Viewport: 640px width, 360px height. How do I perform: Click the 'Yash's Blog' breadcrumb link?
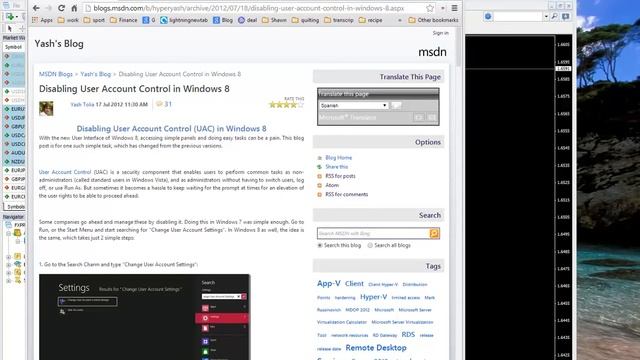(96, 74)
